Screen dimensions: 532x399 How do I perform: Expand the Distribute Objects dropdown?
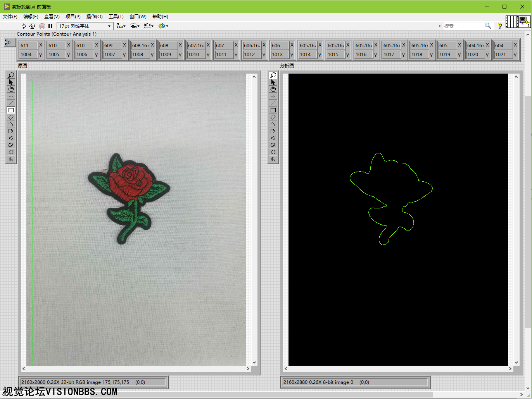tap(135, 26)
